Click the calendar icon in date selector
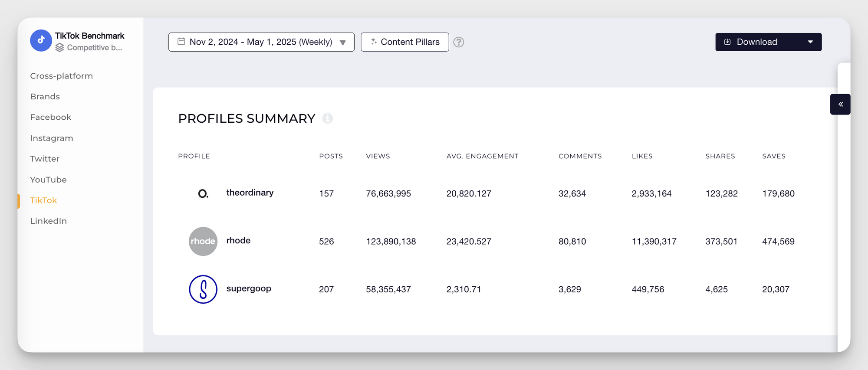Screen dimensions: 868x370 (x=181, y=41)
